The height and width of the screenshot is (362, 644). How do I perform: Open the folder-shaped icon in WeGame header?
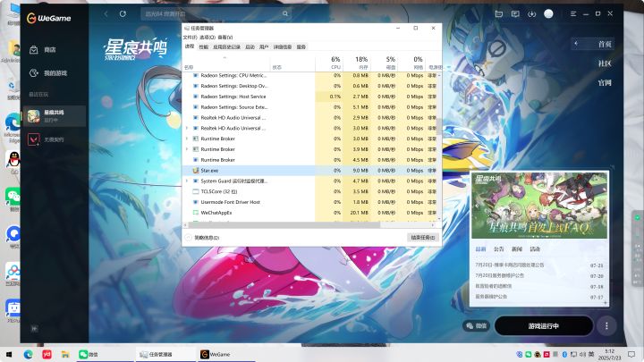(499, 14)
